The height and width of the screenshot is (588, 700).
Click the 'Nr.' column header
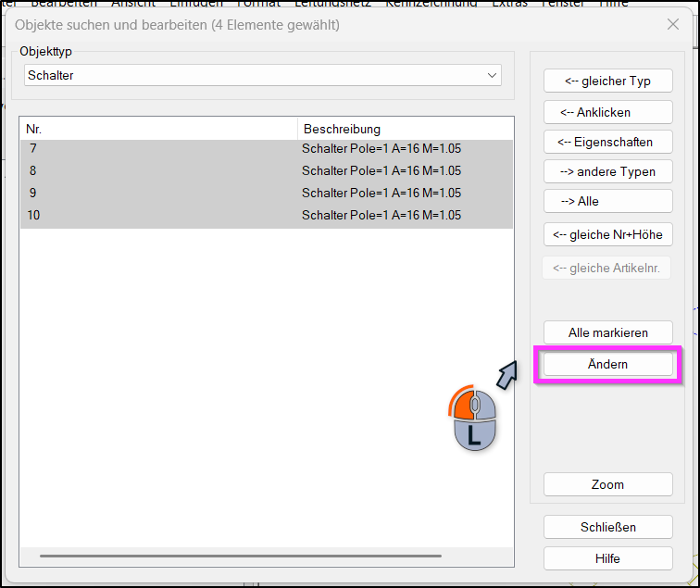click(158, 129)
